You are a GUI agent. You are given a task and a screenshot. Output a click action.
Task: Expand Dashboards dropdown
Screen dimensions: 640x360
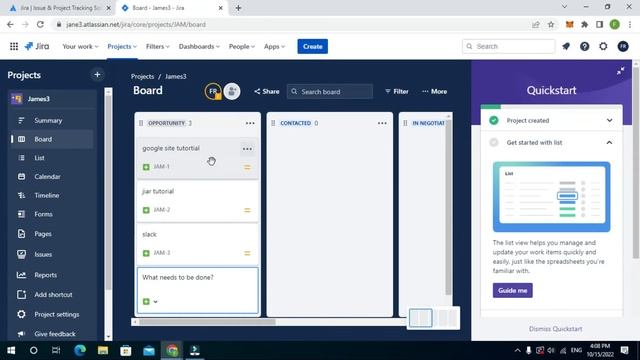tap(199, 47)
